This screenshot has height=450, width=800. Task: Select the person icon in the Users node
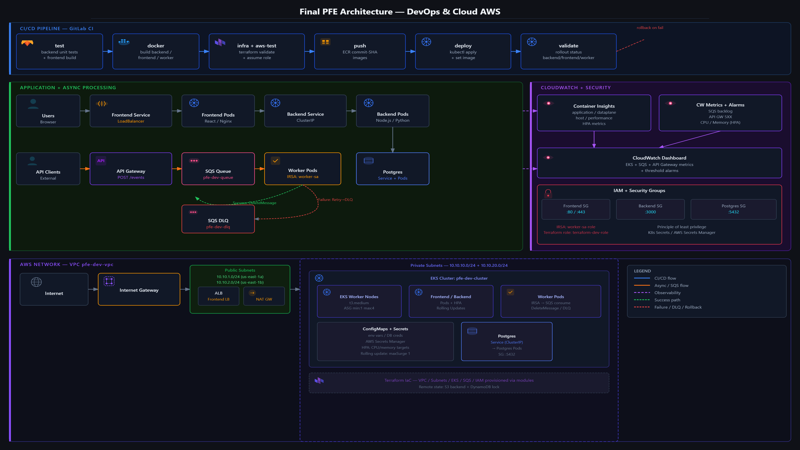point(33,104)
